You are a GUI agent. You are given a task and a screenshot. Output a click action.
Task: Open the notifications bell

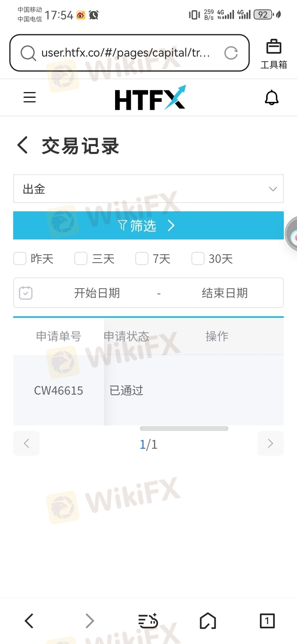[x=271, y=98]
